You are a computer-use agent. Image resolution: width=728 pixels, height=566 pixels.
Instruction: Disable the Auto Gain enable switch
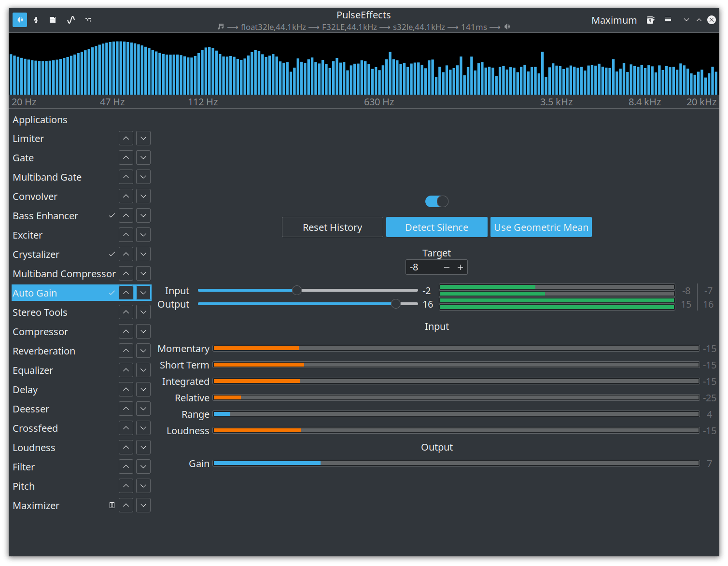436,201
